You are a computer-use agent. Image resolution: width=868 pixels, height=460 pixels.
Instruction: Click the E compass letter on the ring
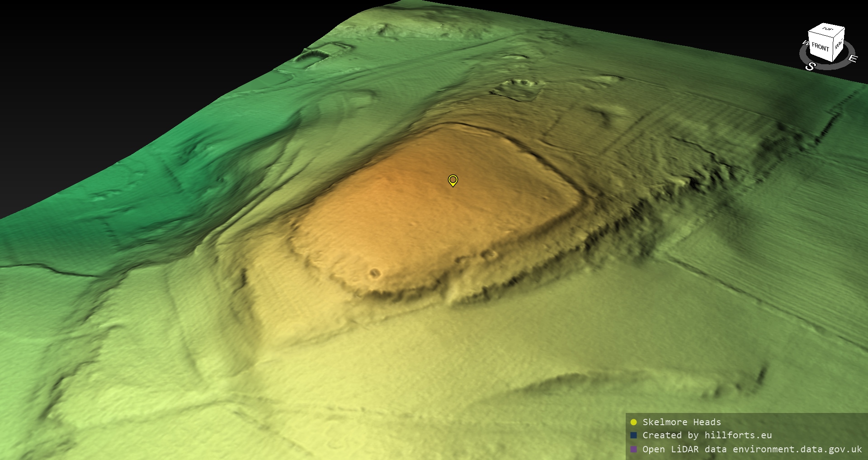(x=852, y=59)
